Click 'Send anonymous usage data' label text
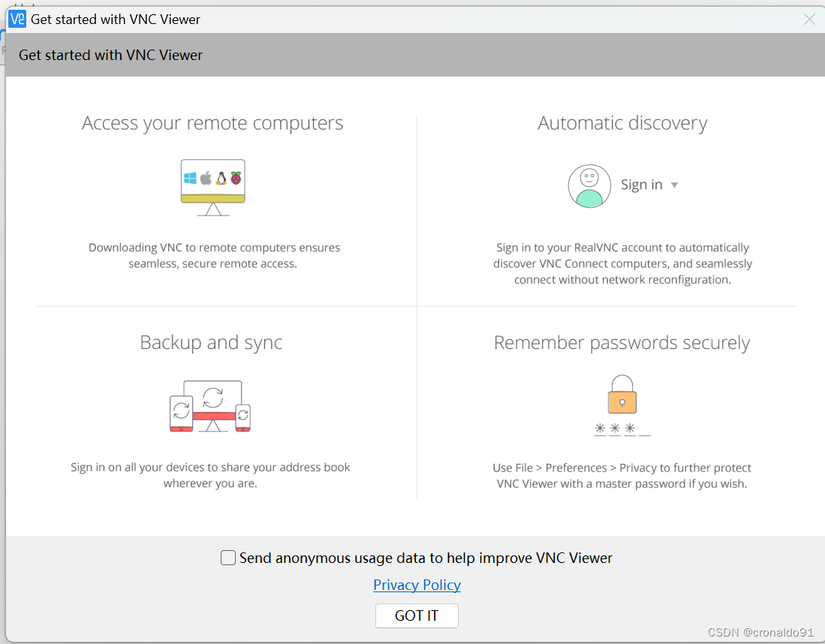 point(426,558)
